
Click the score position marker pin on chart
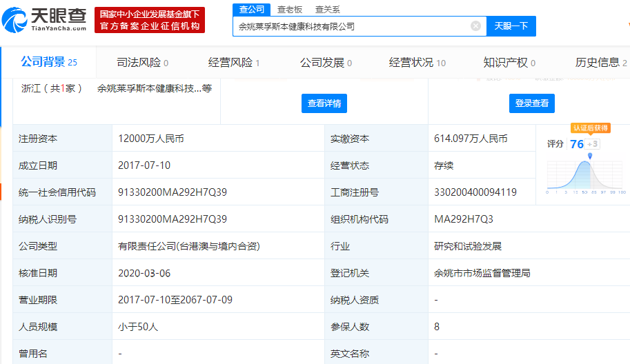click(589, 156)
